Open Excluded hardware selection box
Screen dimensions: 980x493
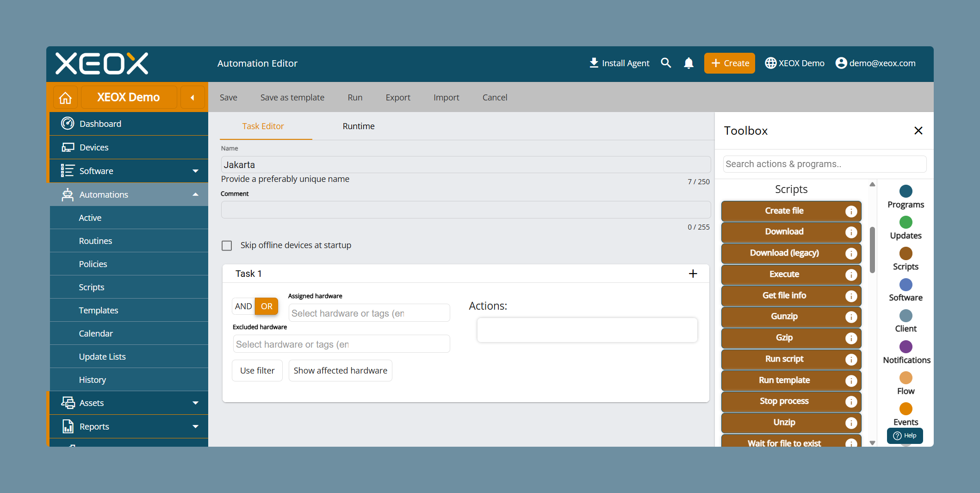click(x=341, y=344)
